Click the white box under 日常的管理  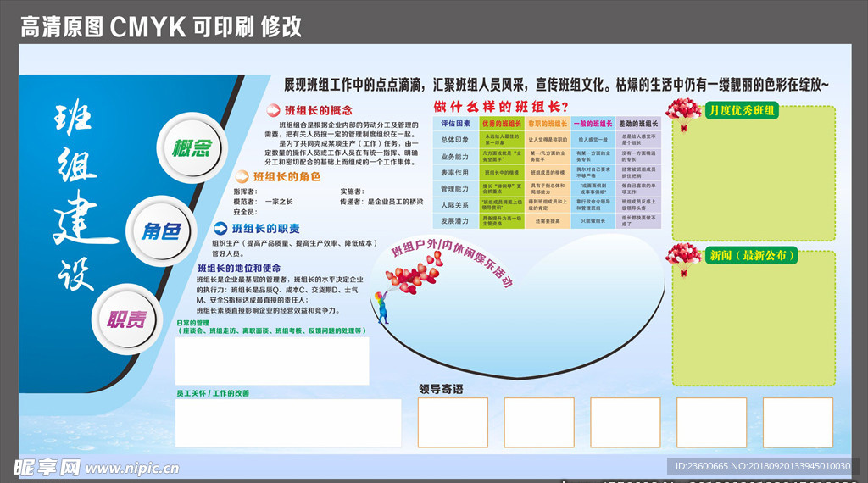[272, 361]
